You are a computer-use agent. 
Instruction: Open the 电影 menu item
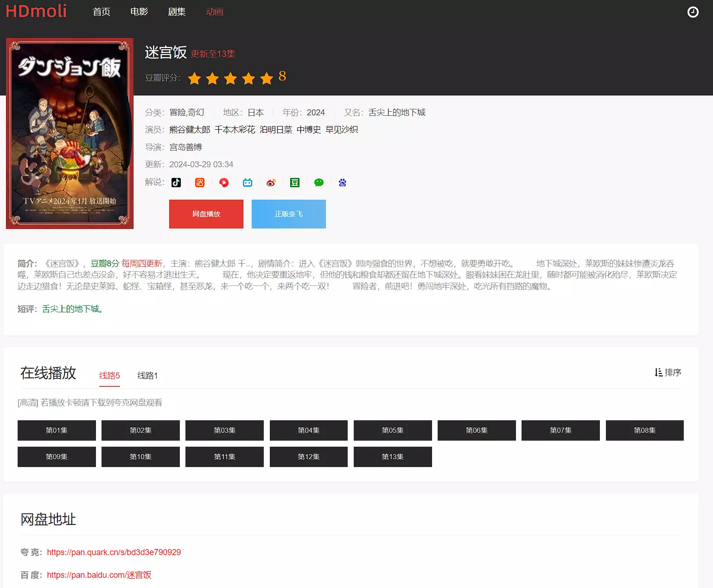point(139,12)
